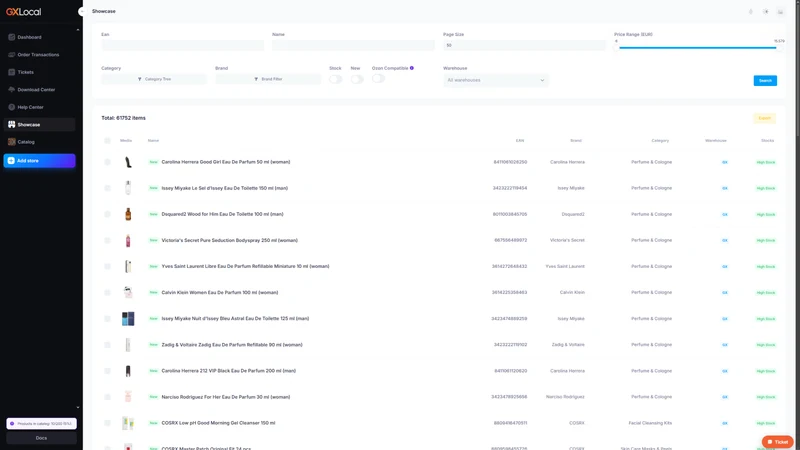Collapse the sidebar with the arrow button
The width and height of the screenshot is (800, 450).
click(81, 11)
